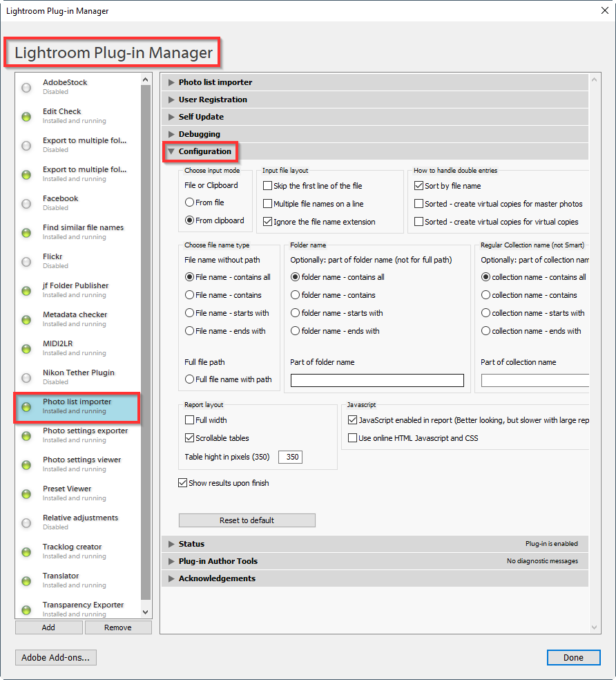Select the From file radio option
The image size is (616, 680).
point(189,202)
